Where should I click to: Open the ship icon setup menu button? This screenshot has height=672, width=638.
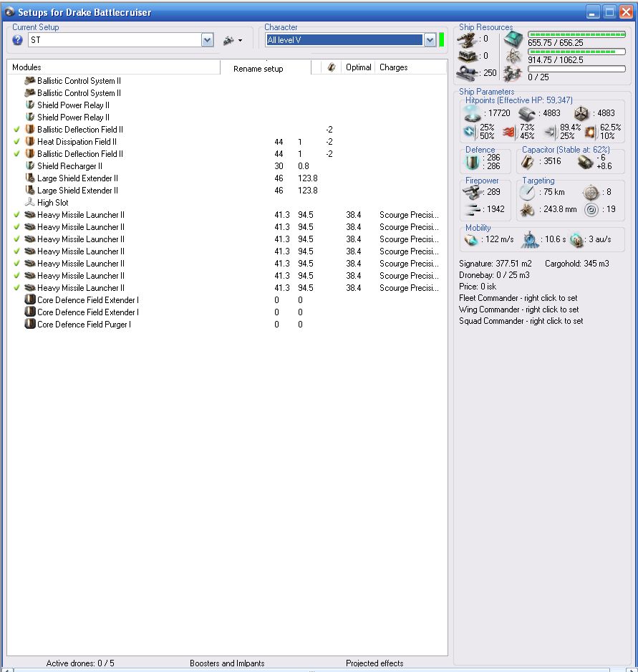pyautogui.click(x=233, y=40)
